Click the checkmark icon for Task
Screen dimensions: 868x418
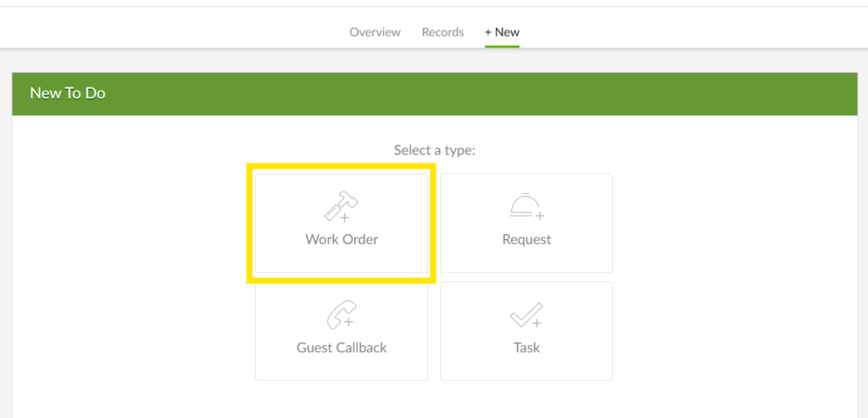526,315
